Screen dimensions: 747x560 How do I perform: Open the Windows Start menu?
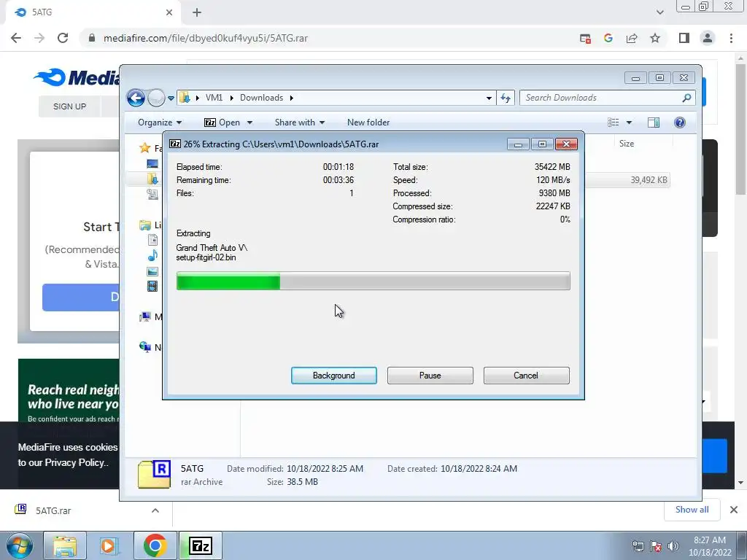(19, 545)
